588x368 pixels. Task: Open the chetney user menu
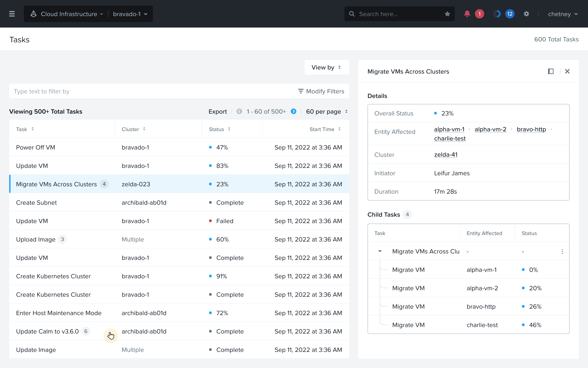click(x=563, y=14)
